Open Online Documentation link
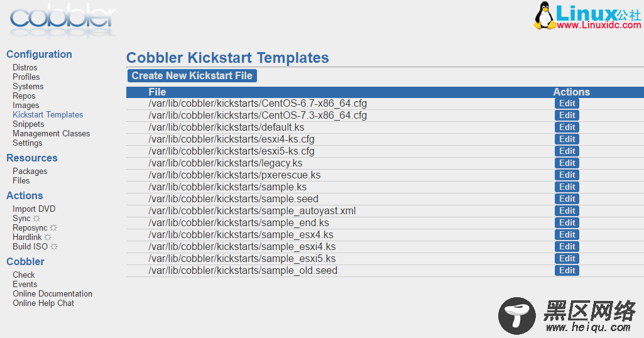Viewport: 644px width, 338px height. (x=52, y=293)
